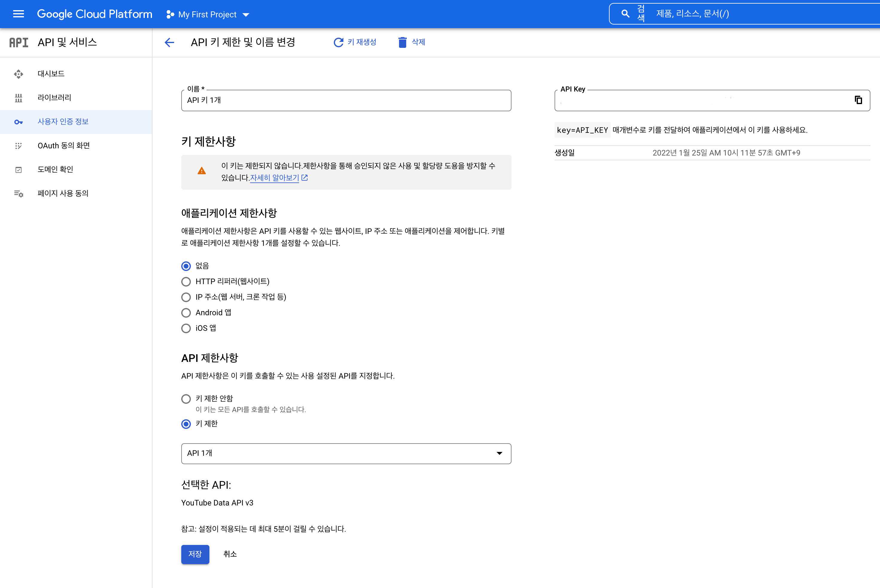Copy the API Key with copy icon

click(858, 100)
